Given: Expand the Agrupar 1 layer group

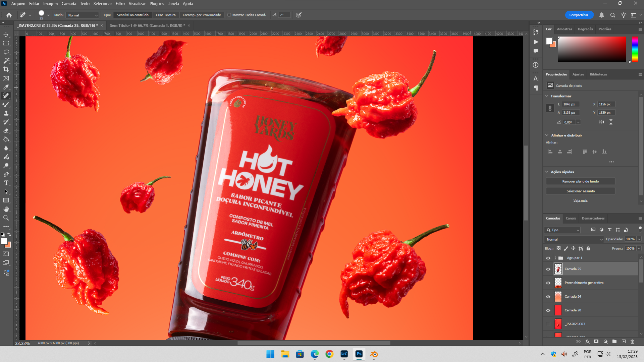Looking at the screenshot, I should coord(555,258).
